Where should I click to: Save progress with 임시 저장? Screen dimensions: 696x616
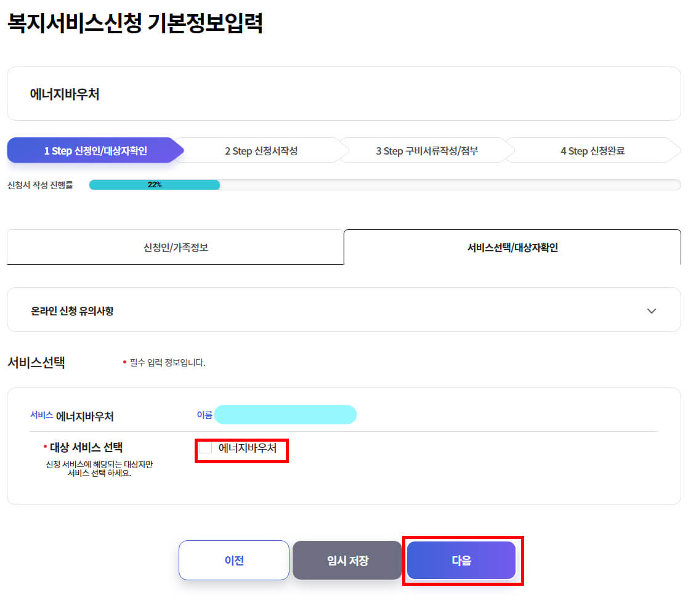point(347,560)
